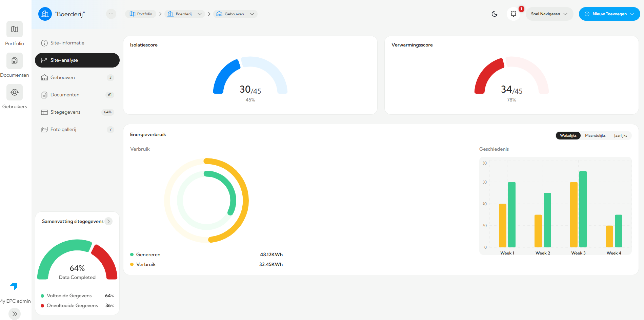The height and width of the screenshot is (320, 644).
Task: Expand the sidebar with double-chevron icon
Action: pos(15,314)
